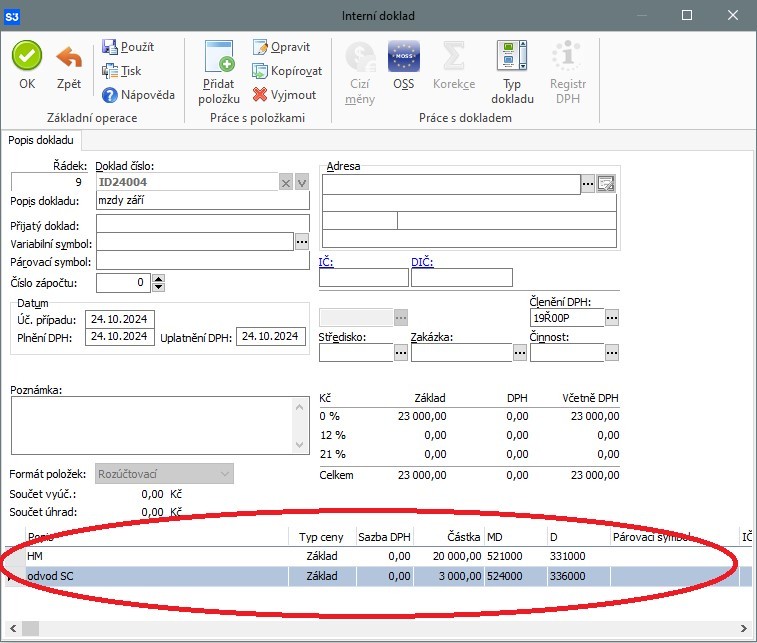Viewport: 757px width, 643px height.
Task: Increase Číslo zápočtu with the up arrow
Action: [x=158, y=279]
